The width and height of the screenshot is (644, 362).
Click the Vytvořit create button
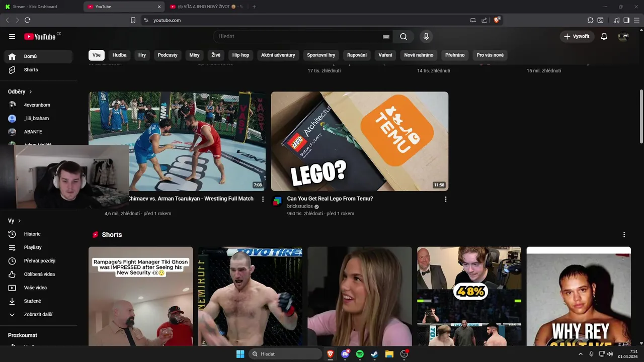click(577, 36)
